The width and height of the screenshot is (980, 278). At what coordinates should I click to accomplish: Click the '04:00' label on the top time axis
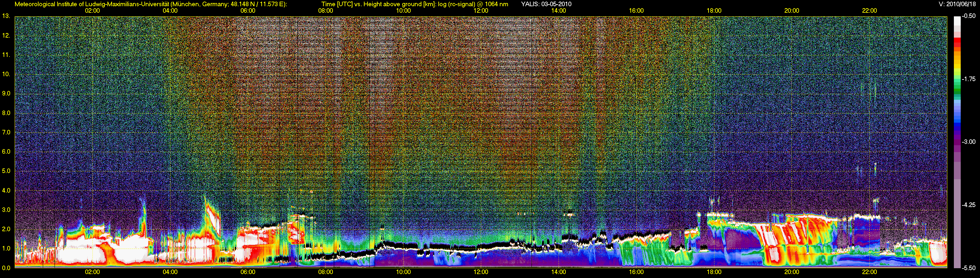[170, 11]
